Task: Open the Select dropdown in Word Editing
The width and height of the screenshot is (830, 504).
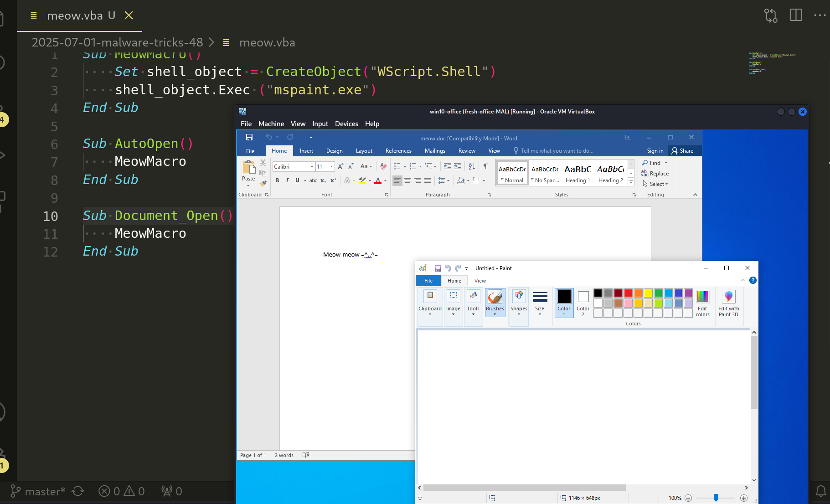Action: click(655, 184)
